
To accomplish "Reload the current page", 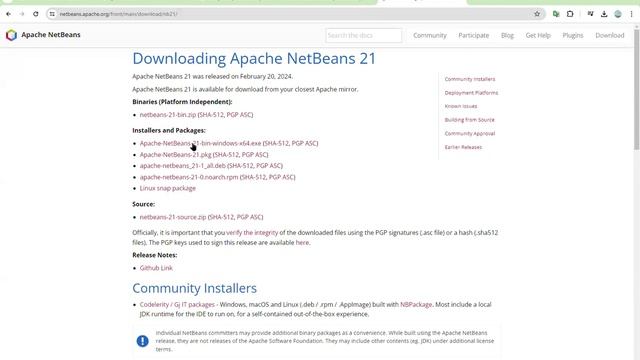I will point(36,14).
